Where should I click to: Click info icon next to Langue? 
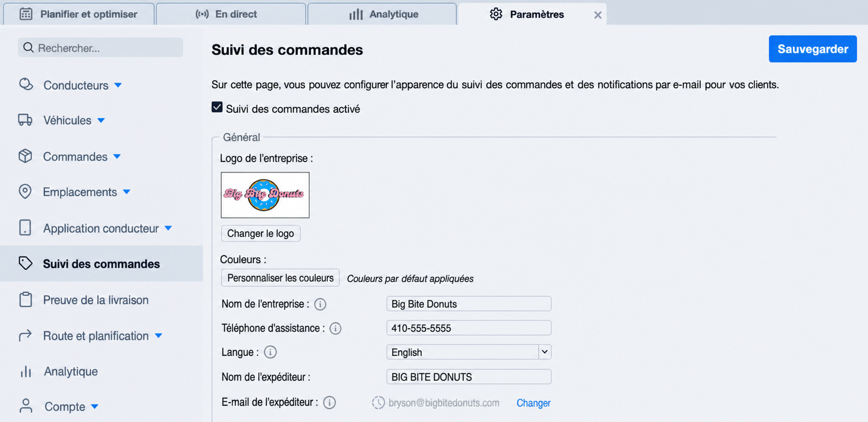270,352
